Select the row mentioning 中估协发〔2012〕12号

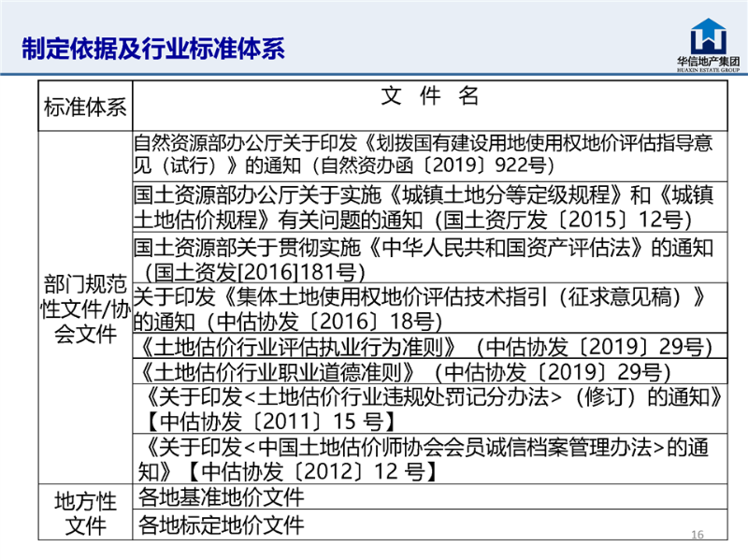[430, 459]
